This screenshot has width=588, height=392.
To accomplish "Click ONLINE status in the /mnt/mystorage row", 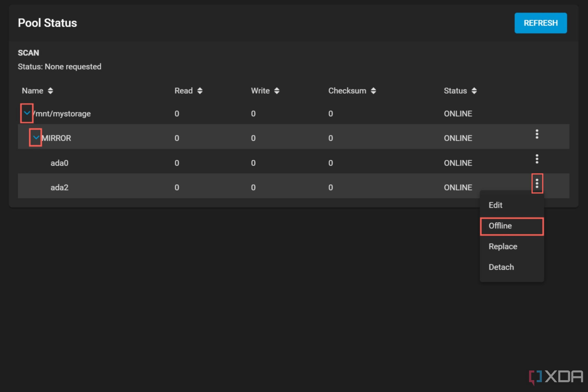I will tap(458, 114).
